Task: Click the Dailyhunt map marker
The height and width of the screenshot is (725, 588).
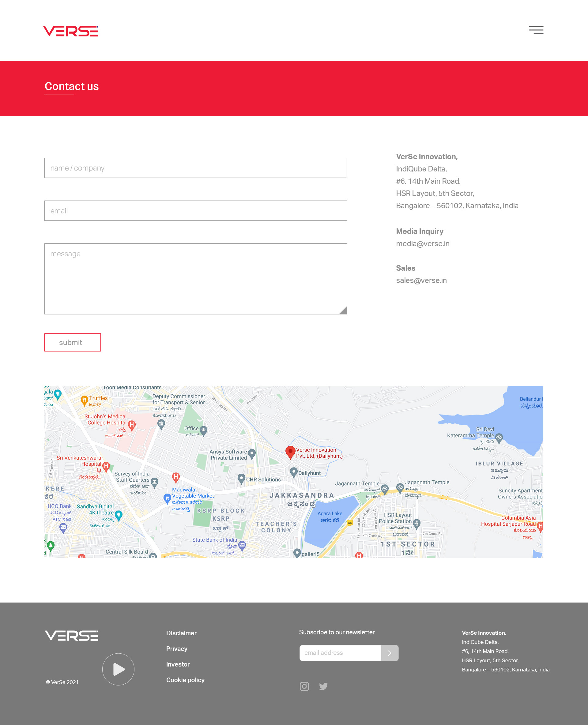Action: [294, 472]
